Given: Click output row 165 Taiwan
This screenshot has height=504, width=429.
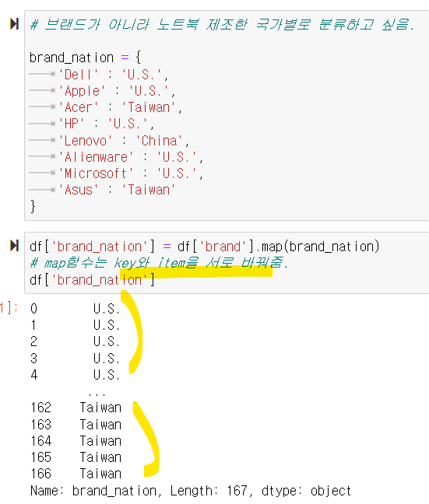Looking at the screenshot, I should click(x=76, y=457).
